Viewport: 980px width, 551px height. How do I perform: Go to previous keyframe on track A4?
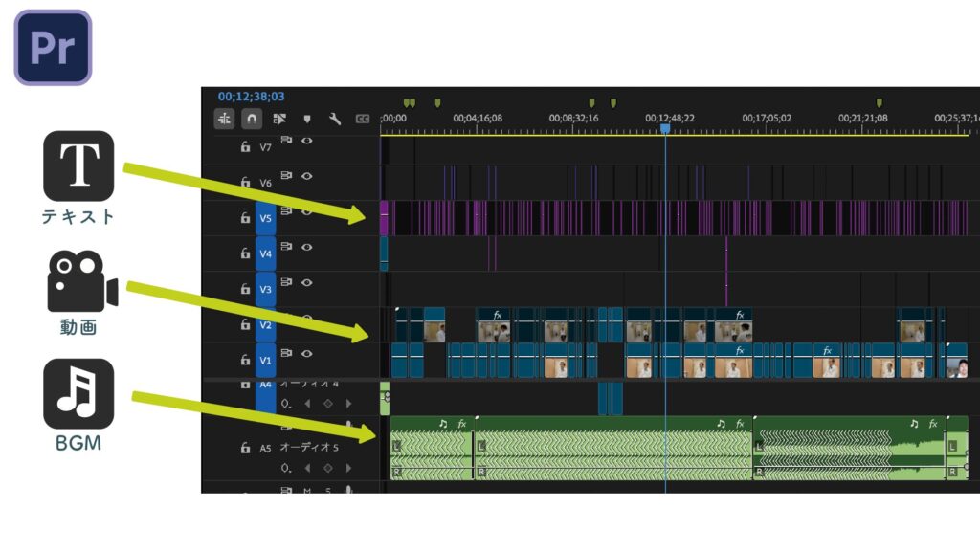[307, 403]
